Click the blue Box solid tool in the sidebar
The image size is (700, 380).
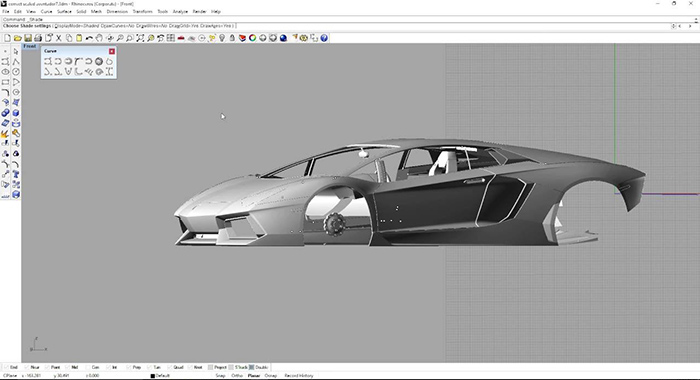[16, 113]
